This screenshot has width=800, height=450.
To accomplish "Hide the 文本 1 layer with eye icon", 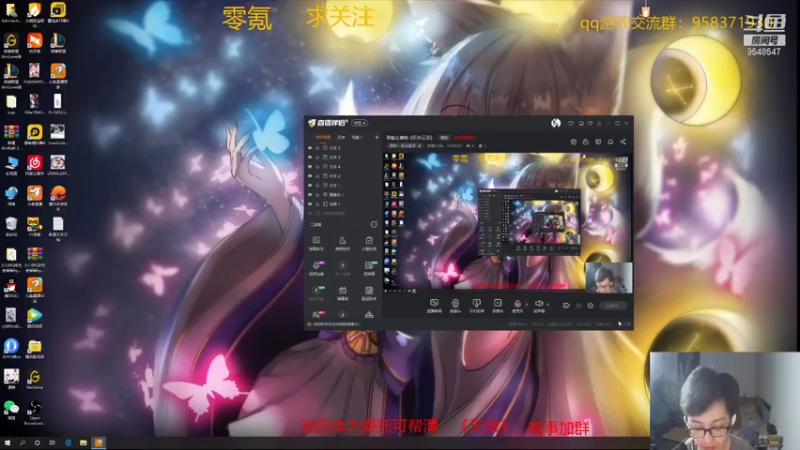I will tap(310, 185).
